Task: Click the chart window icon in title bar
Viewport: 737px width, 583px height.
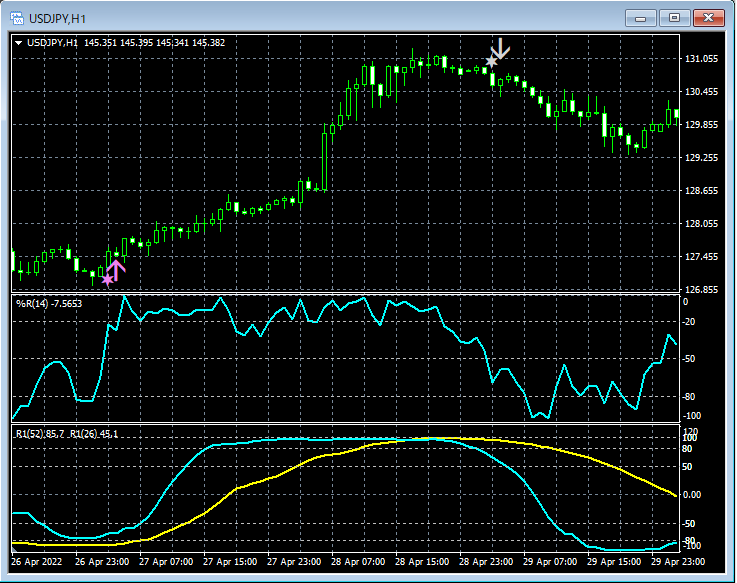Action: click(19, 18)
